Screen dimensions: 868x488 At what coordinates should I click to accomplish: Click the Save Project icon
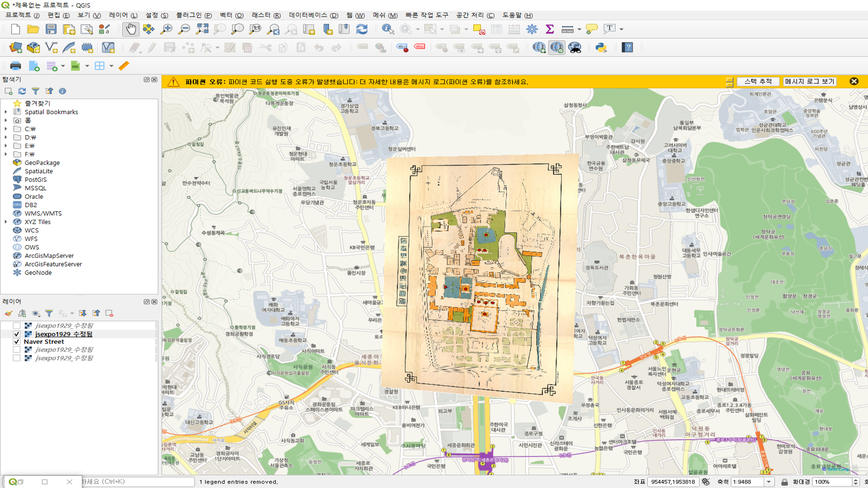(51, 29)
